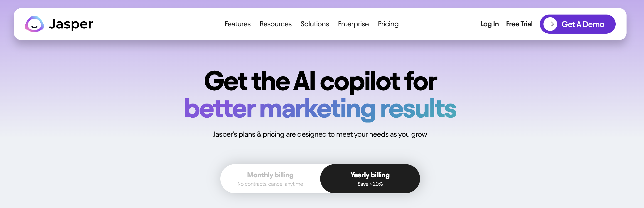Viewport: 644px width, 208px height.
Task: Click the Jasper smiley face logo icon
Action: click(34, 24)
